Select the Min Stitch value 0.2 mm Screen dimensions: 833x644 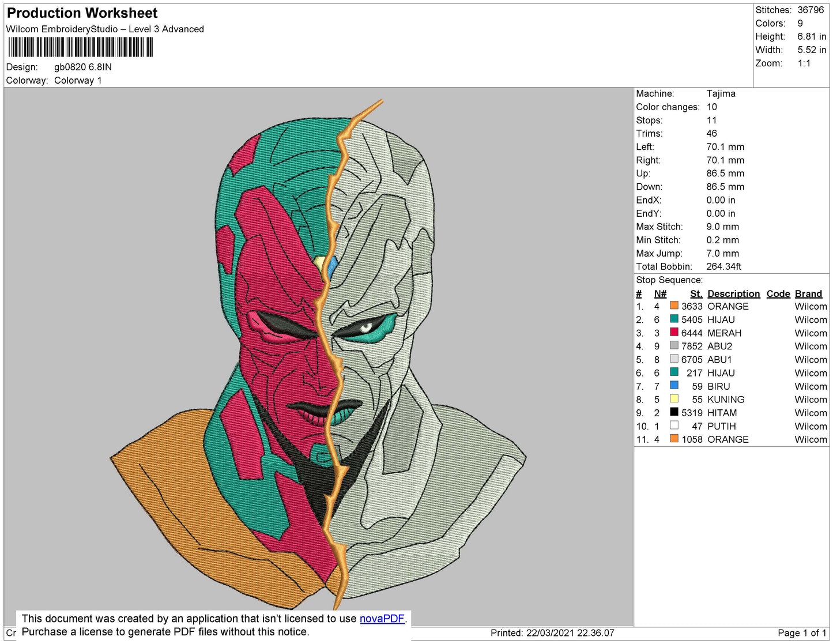click(723, 240)
